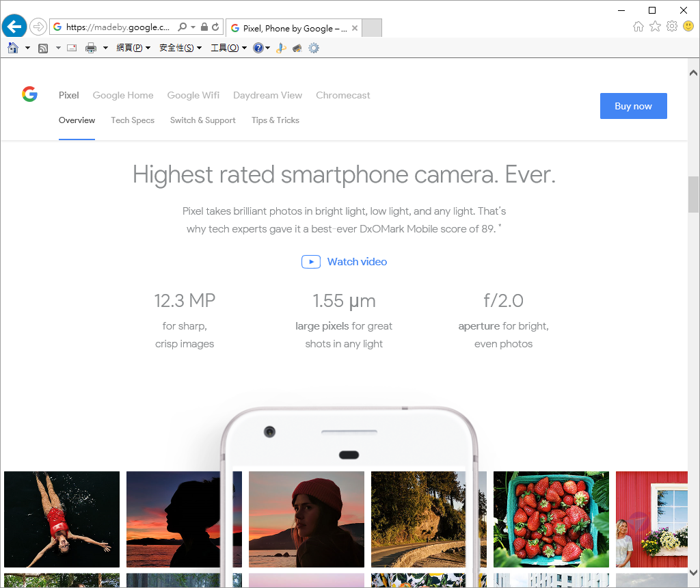
Task: Click the blue gear toolbar icon
Action: click(x=314, y=48)
